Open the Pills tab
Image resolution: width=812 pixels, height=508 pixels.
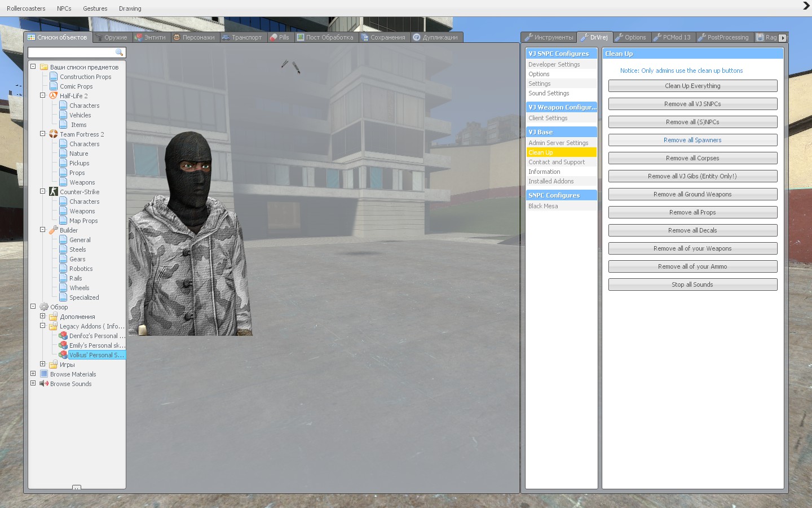pyautogui.click(x=280, y=37)
